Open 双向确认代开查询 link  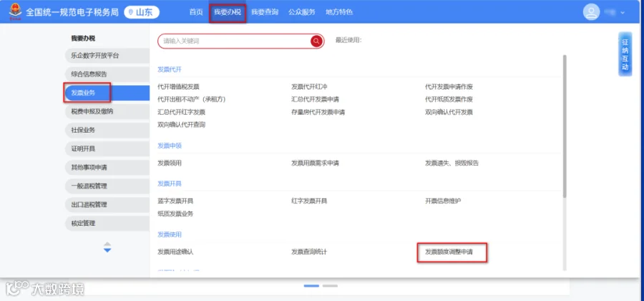[181, 125]
